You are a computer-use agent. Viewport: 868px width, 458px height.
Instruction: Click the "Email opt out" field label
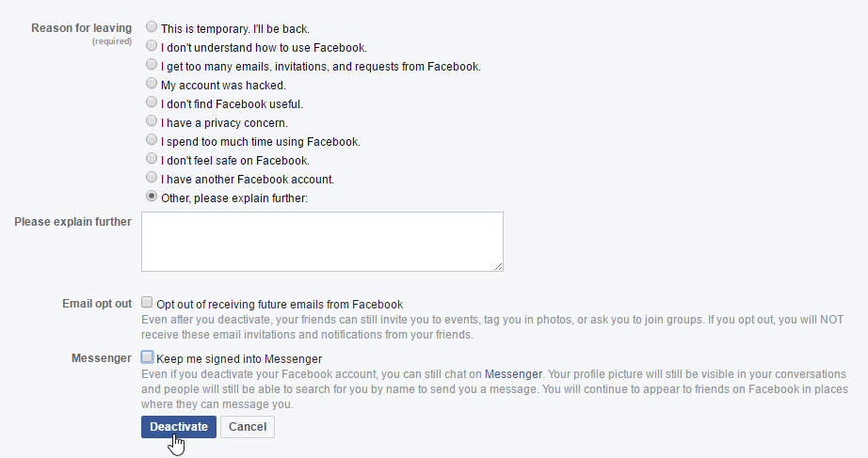[x=97, y=304]
